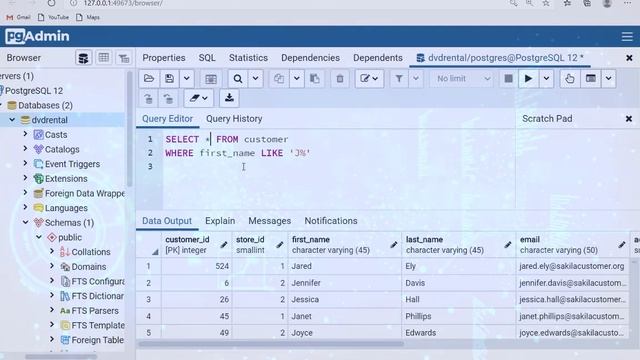This screenshot has width=640, height=360.
Task: Click the Query Tool database icon in Browser
Action: pos(83,58)
